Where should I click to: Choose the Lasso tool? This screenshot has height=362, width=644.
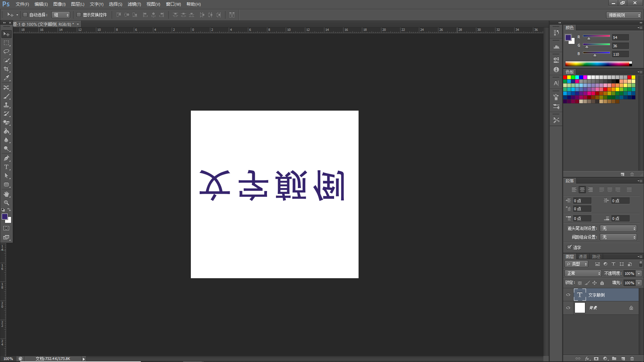[x=6, y=51]
